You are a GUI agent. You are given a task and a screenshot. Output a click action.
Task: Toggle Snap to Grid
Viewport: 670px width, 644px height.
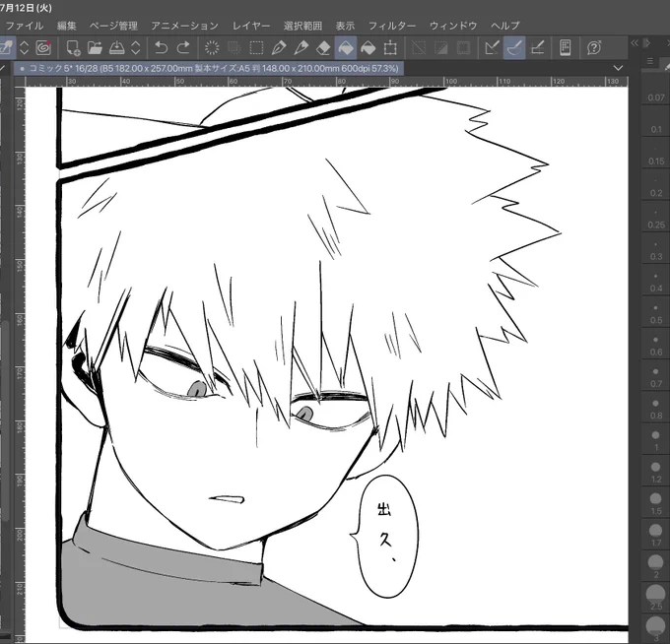tap(537, 47)
